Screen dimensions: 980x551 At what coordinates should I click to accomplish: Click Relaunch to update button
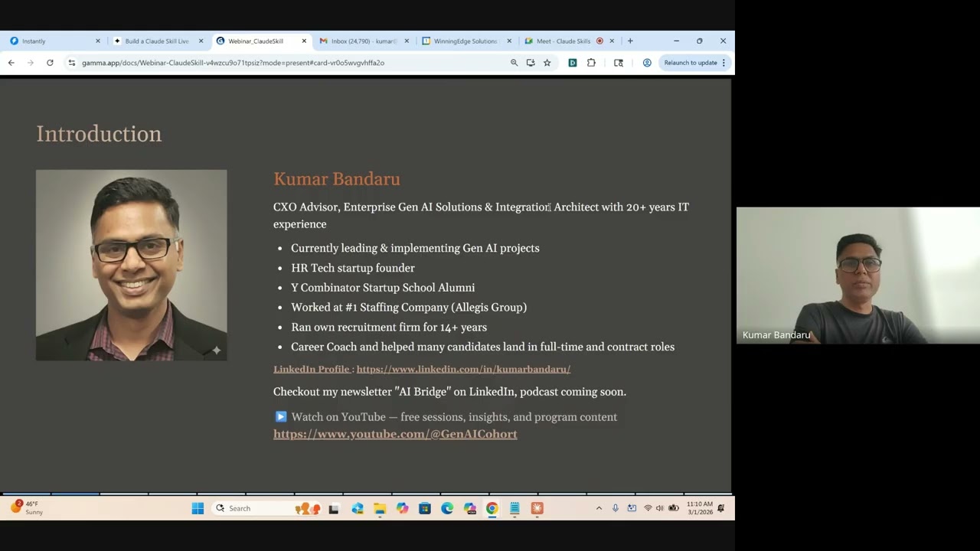click(691, 63)
